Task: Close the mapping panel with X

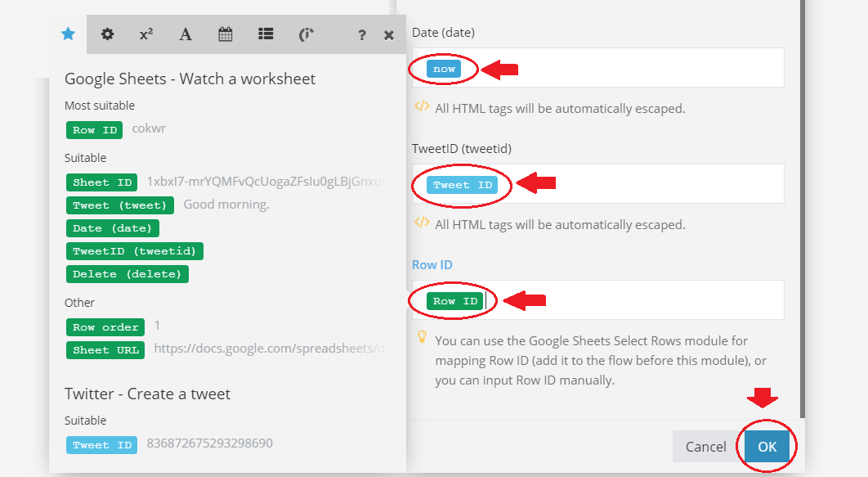Action: tap(388, 35)
